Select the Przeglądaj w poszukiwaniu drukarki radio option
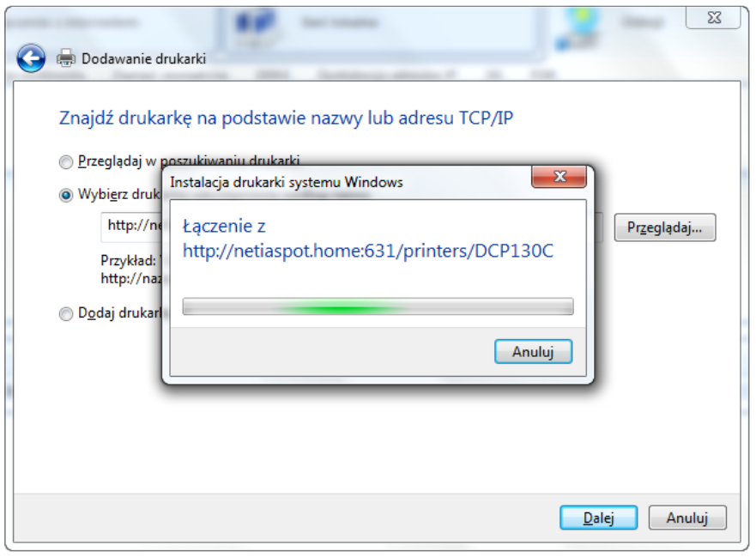This screenshot has width=756, height=557. (x=65, y=162)
